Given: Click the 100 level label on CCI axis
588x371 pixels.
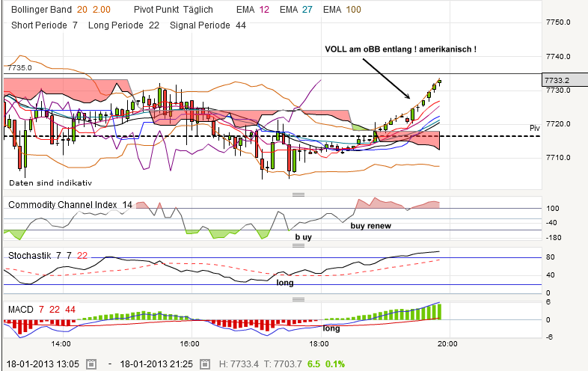Looking at the screenshot, I should [x=552, y=209].
